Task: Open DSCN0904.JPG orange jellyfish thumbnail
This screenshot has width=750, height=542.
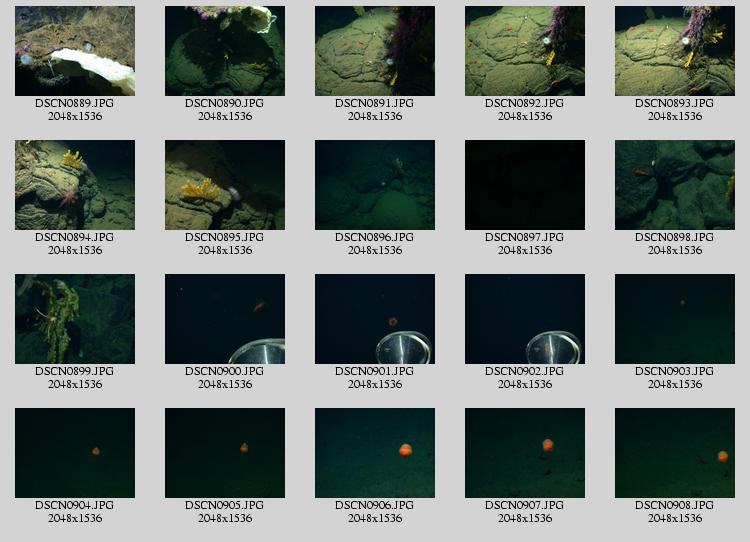Action: (x=75, y=453)
